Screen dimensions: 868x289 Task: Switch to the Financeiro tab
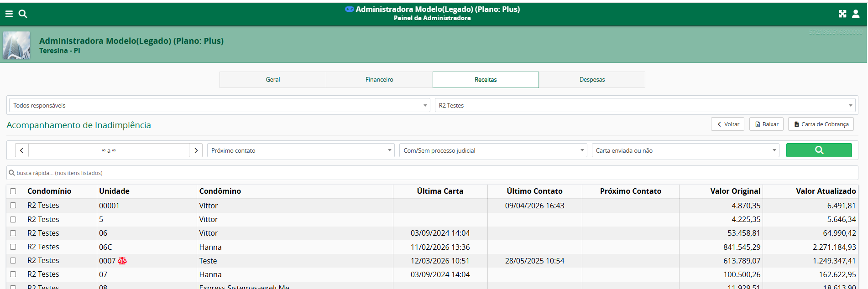click(x=379, y=80)
